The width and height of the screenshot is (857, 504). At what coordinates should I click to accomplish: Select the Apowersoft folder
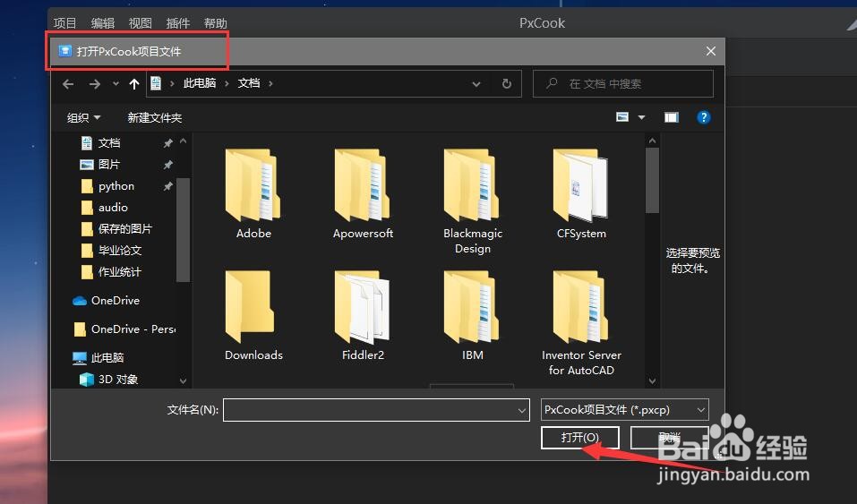point(363,194)
